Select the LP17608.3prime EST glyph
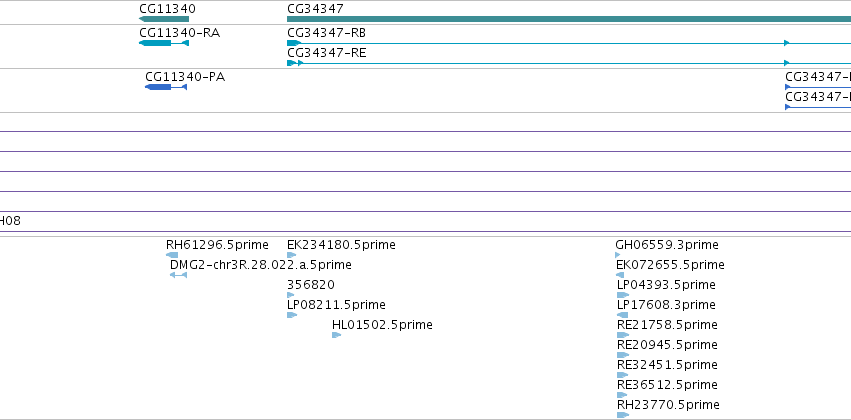851x420 pixels. tap(623, 315)
